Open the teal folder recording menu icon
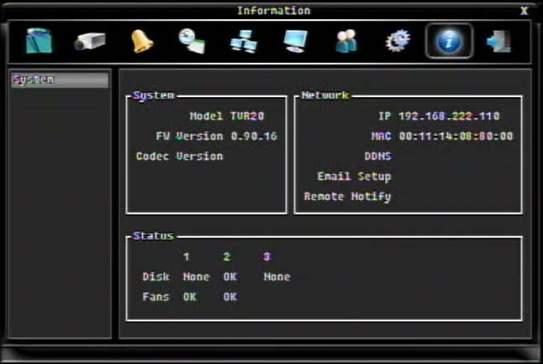The width and height of the screenshot is (543, 364). click(x=39, y=41)
